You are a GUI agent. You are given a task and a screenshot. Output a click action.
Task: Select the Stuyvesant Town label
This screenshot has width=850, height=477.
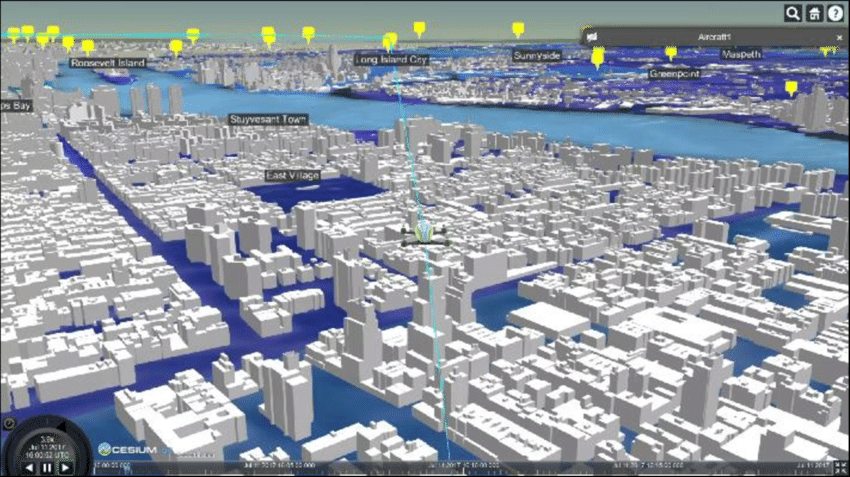[x=267, y=119]
